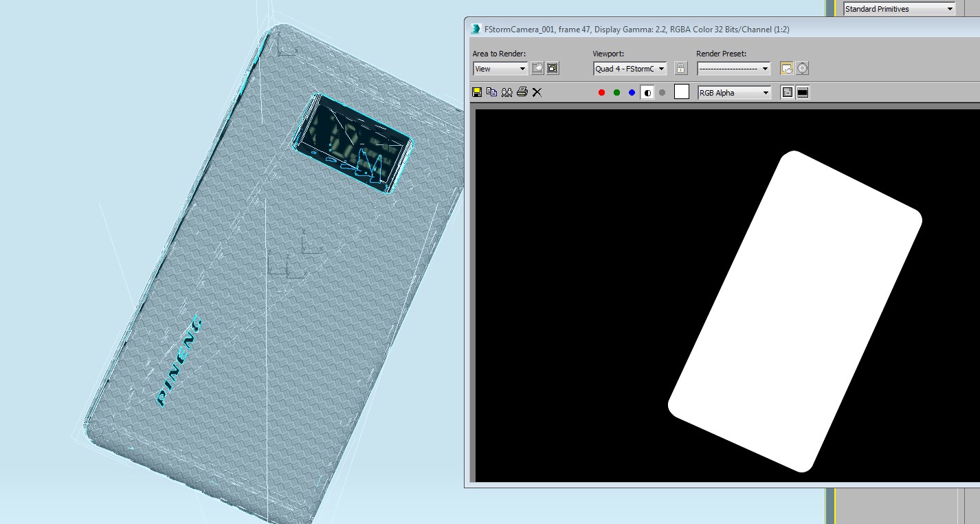Open the RGB Alpha channel dropdown

(x=734, y=93)
